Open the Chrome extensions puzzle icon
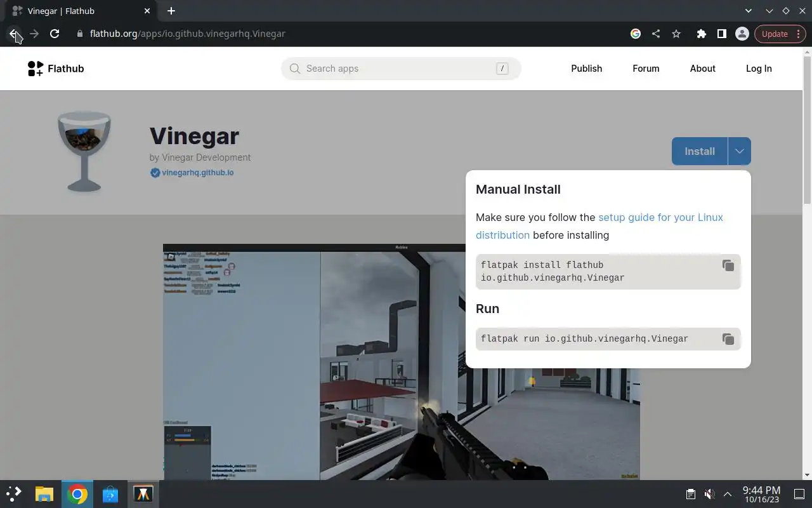Image resolution: width=812 pixels, height=508 pixels. point(701,34)
